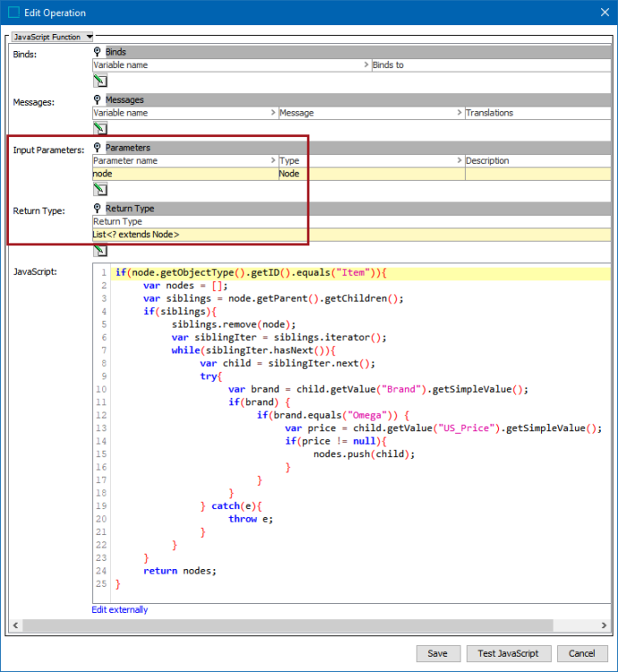Click the pin icon beside Binds header

(x=97, y=52)
